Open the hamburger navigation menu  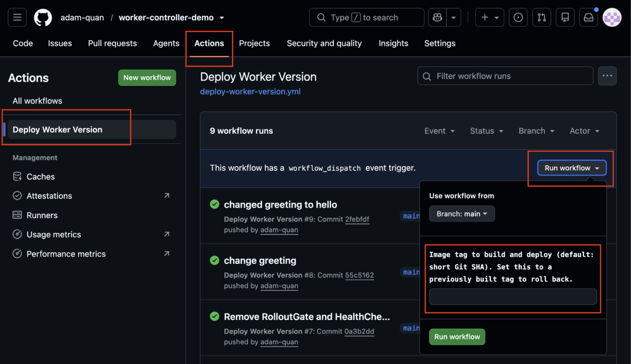17,17
